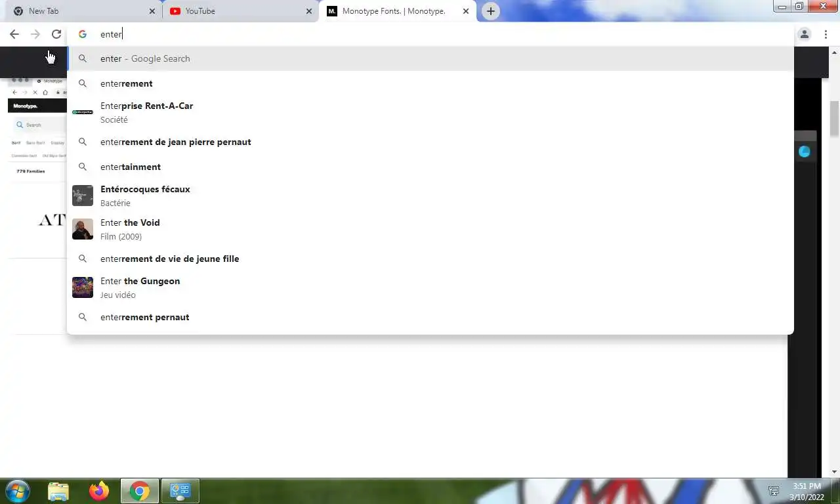Click the page vertical scrollbar thumb

tap(835, 119)
